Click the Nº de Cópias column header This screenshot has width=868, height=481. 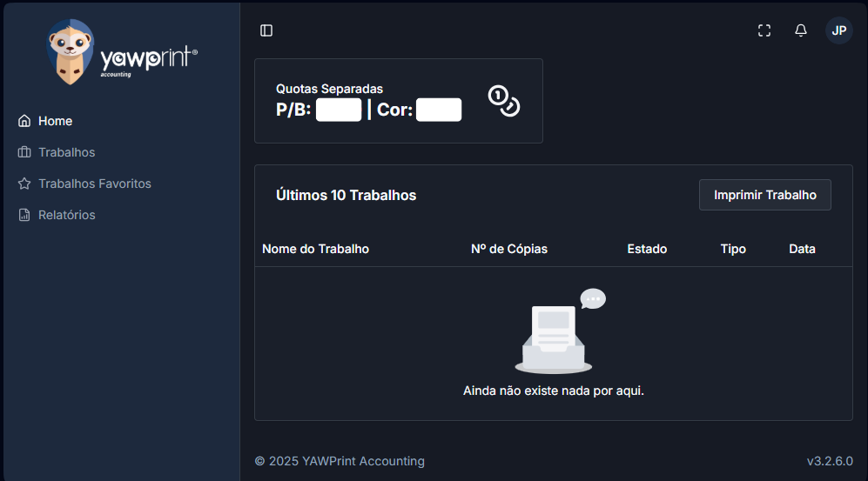pos(508,249)
